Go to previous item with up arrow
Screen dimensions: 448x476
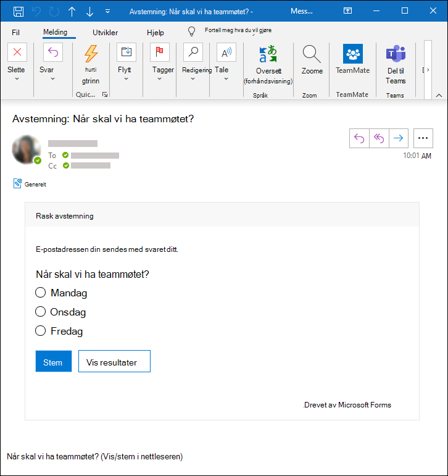coord(72,12)
